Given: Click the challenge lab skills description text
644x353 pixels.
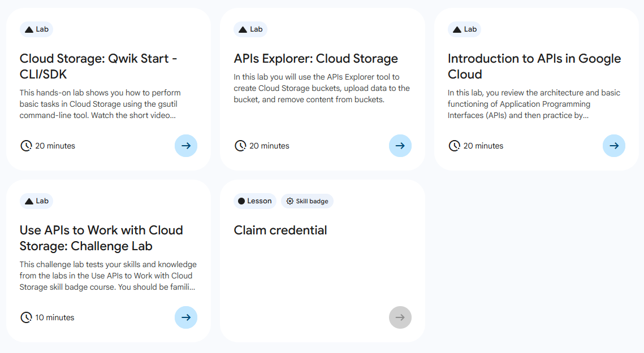Looking at the screenshot, I should pyautogui.click(x=108, y=276).
